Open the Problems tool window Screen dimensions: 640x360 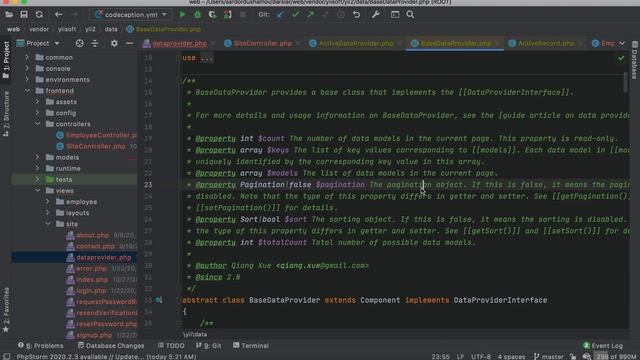(x=40, y=345)
